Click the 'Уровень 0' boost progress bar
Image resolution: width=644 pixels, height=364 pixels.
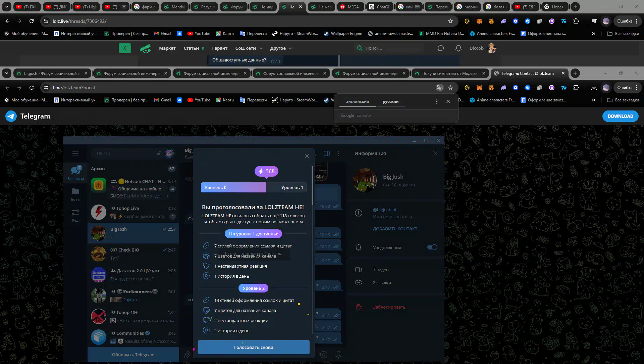pyautogui.click(x=254, y=187)
